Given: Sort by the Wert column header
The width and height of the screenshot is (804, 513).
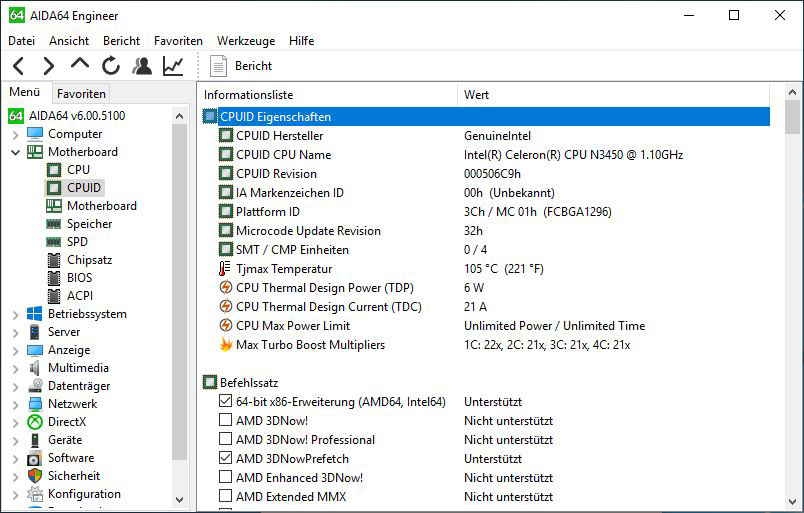Looking at the screenshot, I should point(613,95).
